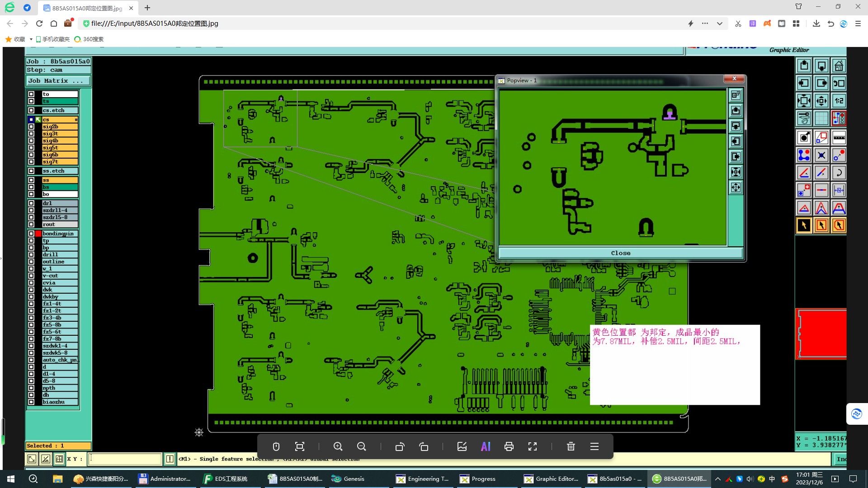Click the browser address bar URL

[155, 23]
